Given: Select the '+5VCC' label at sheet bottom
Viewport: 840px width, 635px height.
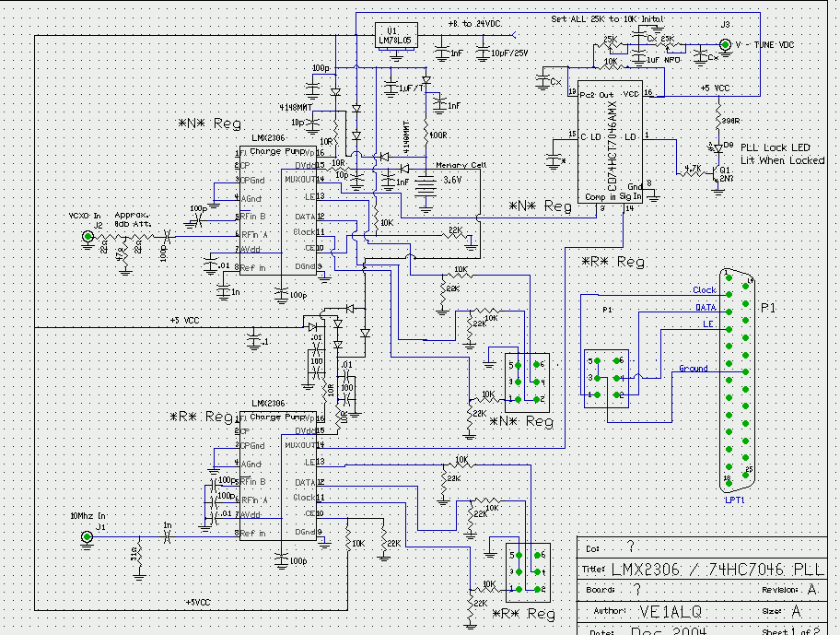Looking at the screenshot, I should [x=198, y=603].
